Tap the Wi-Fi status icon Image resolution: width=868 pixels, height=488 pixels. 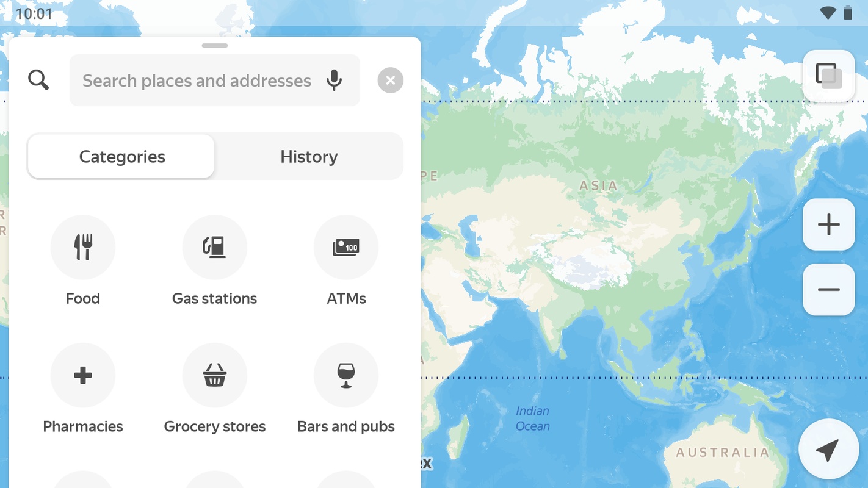(x=827, y=13)
